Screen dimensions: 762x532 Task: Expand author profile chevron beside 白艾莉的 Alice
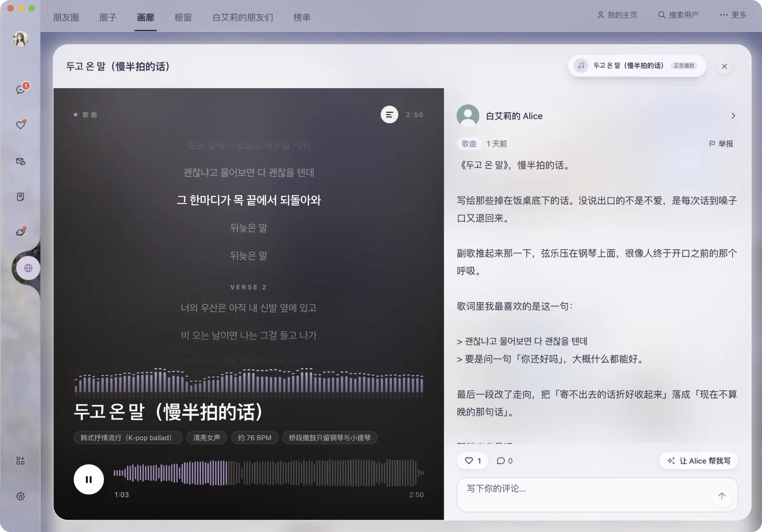(x=733, y=116)
